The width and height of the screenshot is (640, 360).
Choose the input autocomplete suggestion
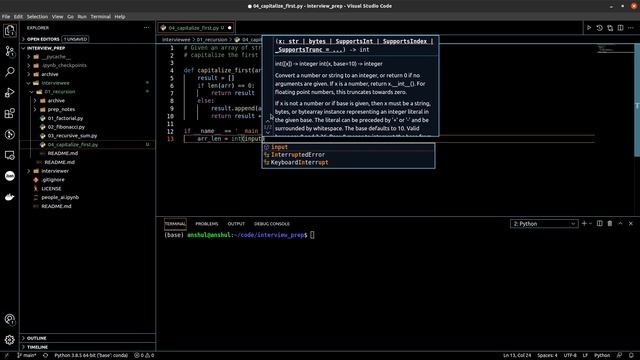[348, 147]
